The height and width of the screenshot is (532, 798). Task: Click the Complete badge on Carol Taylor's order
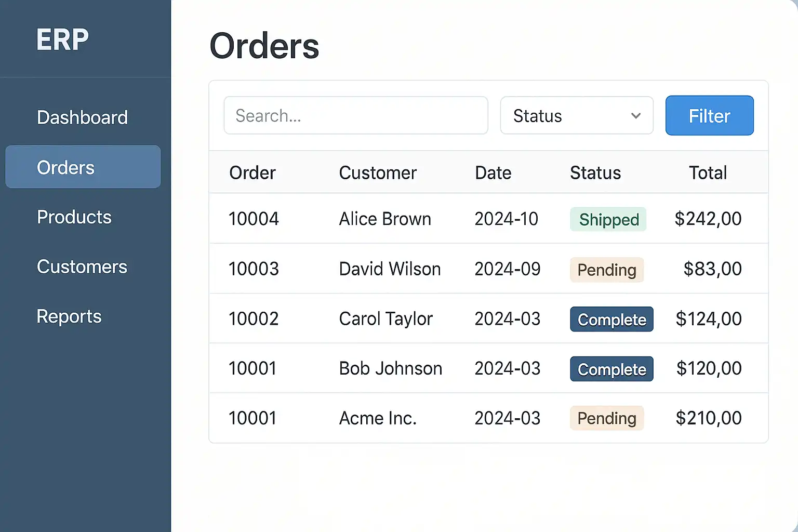(611, 320)
